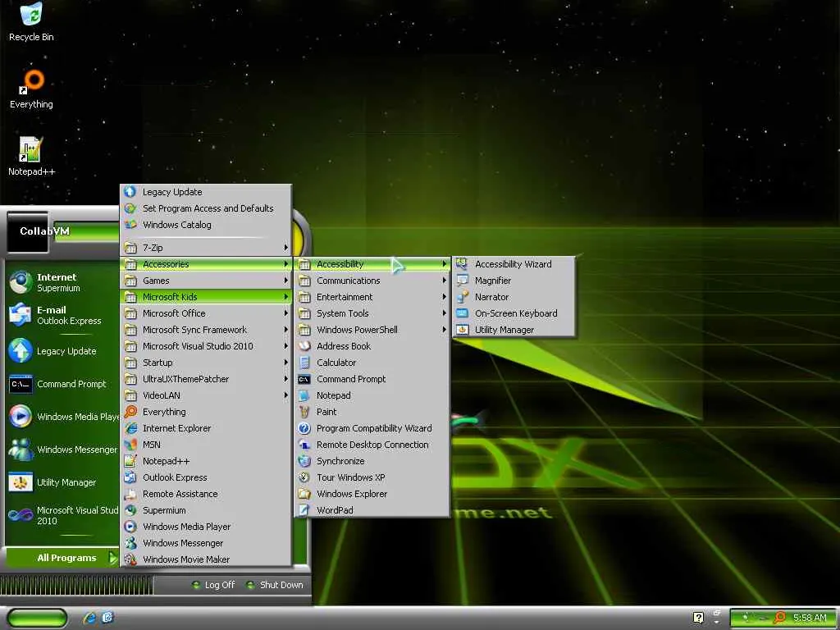Launch Microsoft Visual Studio 2010 recent item
This screenshot has height=630, width=840.
point(62,515)
